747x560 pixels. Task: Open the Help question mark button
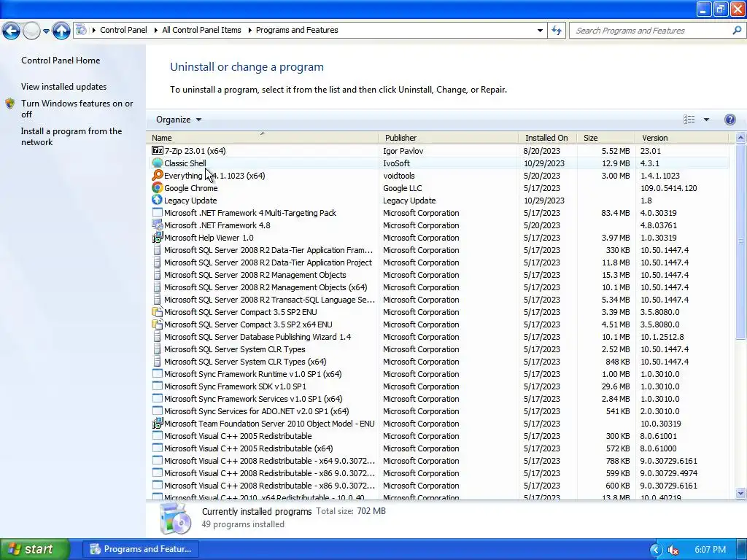[x=729, y=120]
